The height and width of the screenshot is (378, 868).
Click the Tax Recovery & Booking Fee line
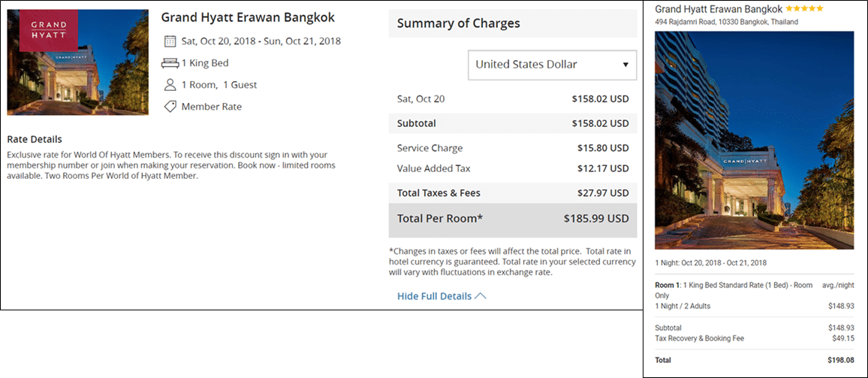[755, 338]
